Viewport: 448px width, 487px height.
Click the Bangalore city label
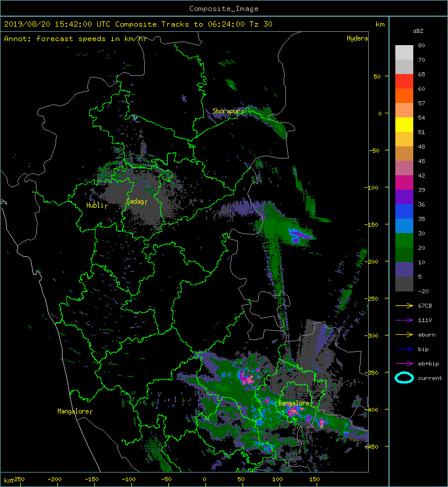294,403
